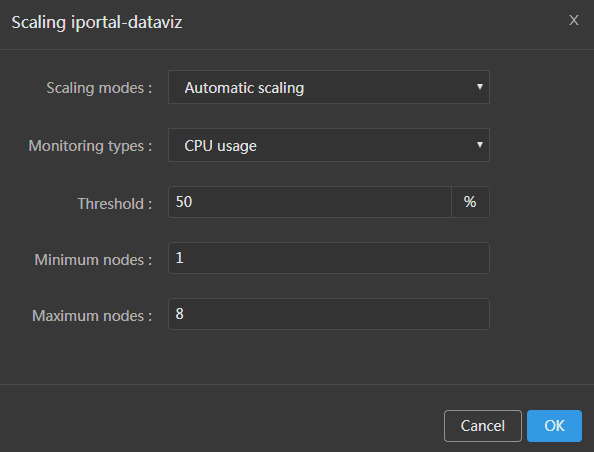594x452 pixels.
Task: Click the Monitoring types label
Action: point(91,146)
